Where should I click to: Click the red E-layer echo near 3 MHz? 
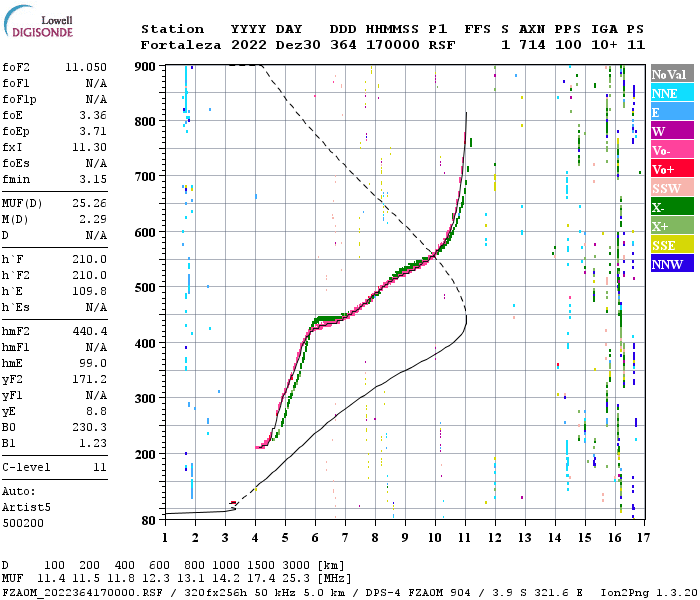(x=233, y=503)
